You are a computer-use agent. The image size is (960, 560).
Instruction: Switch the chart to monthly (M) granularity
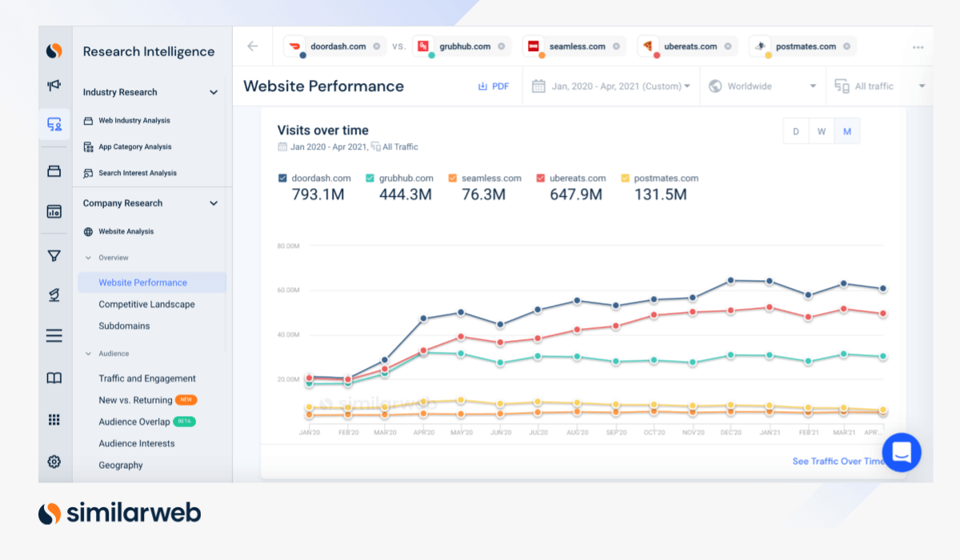tap(847, 131)
